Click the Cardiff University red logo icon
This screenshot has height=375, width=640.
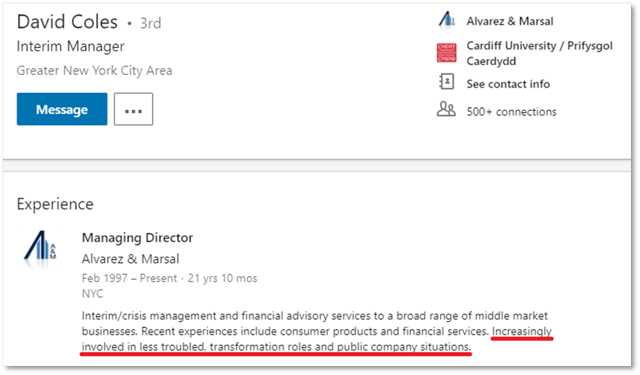coord(447,53)
